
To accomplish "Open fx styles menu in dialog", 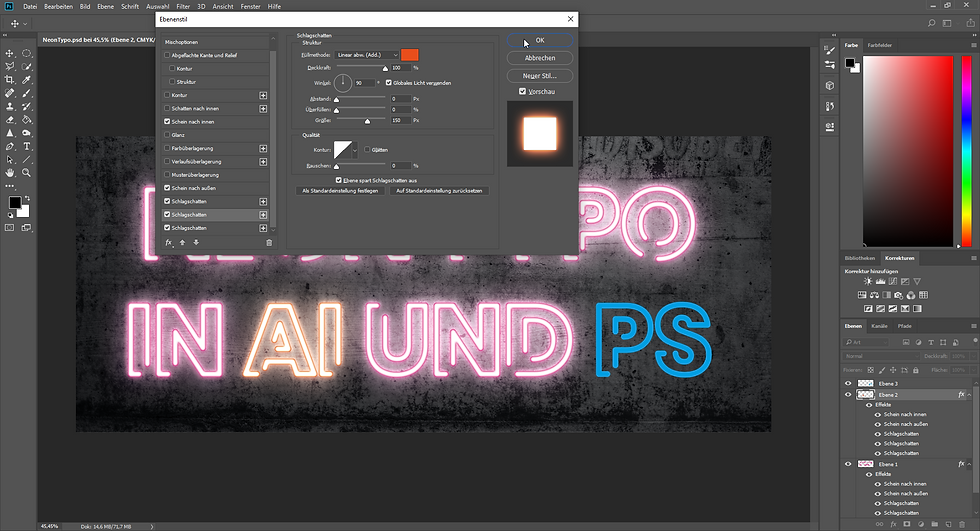I will 169,243.
